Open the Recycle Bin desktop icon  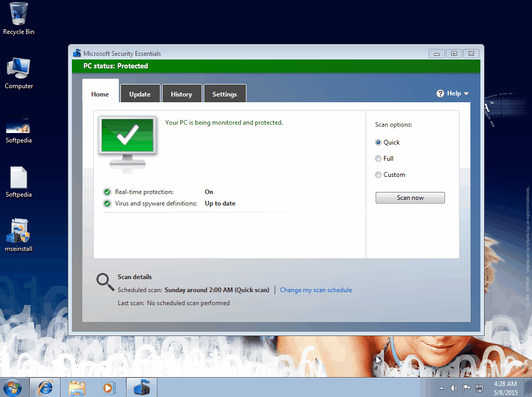coord(19,15)
